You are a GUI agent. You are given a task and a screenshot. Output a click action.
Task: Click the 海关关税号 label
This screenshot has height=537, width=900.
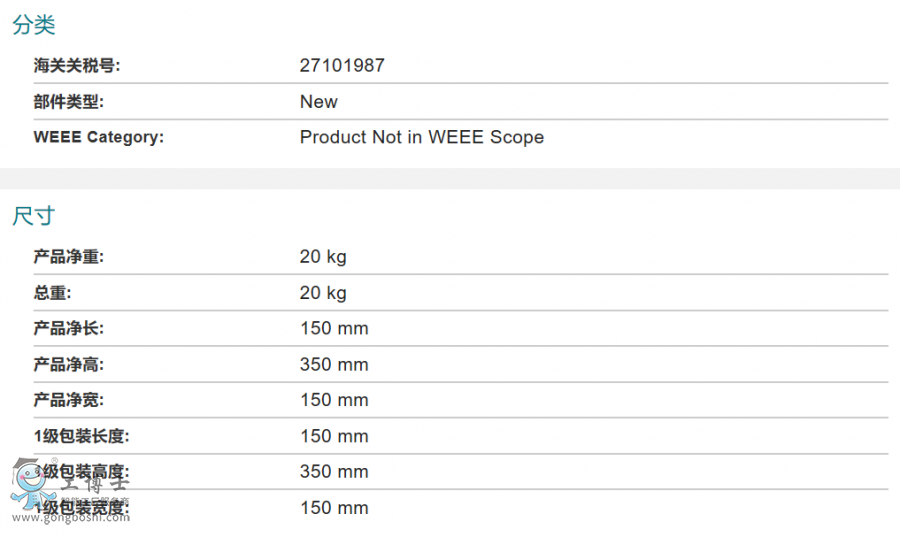[77, 66]
